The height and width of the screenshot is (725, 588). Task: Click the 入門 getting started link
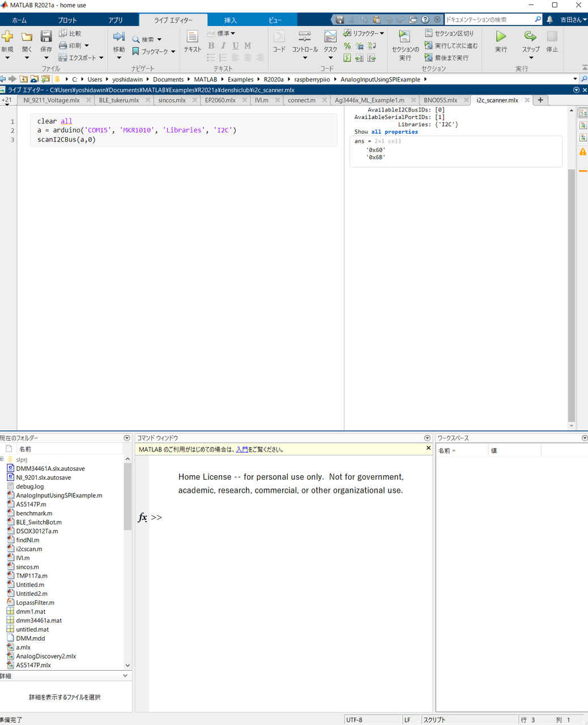point(241,450)
